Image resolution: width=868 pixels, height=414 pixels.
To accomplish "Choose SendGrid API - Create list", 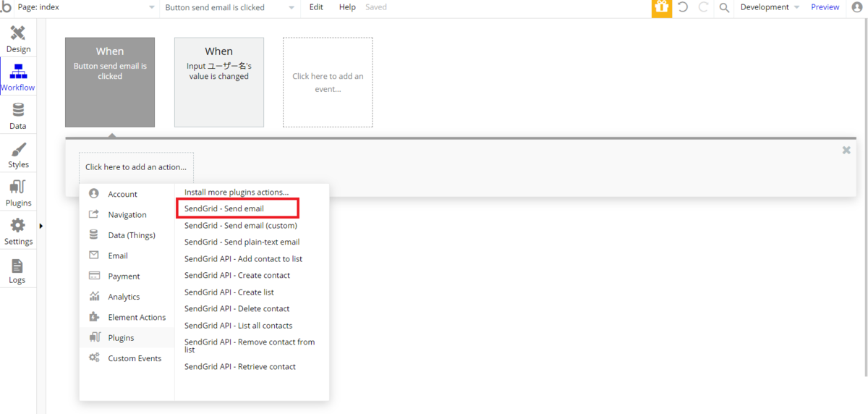I will click(229, 292).
